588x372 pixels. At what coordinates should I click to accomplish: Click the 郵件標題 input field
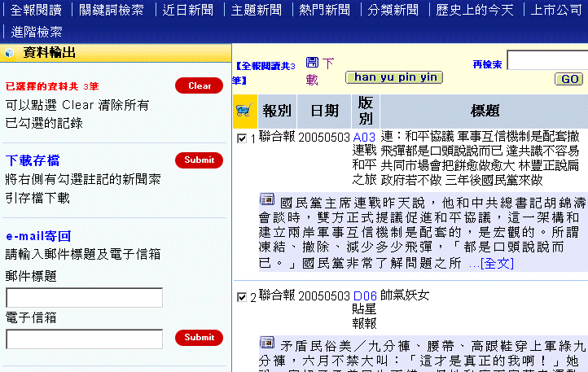click(85, 298)
